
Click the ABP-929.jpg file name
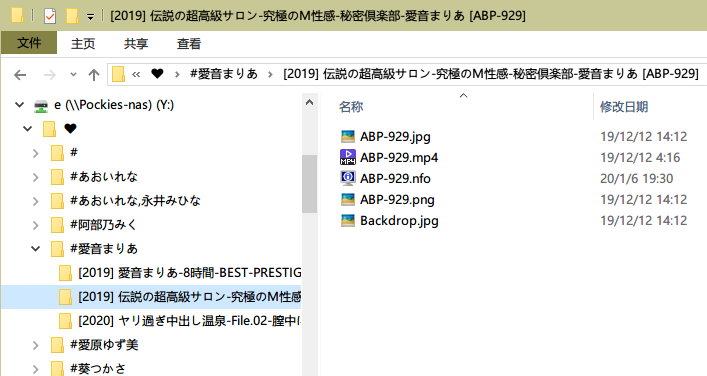click(395, 137)
